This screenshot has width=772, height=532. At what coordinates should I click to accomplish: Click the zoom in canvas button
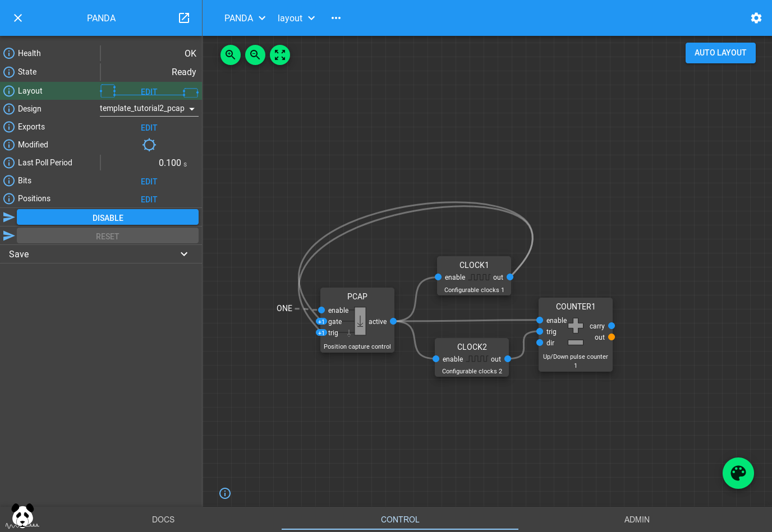[x=231, y=55]
